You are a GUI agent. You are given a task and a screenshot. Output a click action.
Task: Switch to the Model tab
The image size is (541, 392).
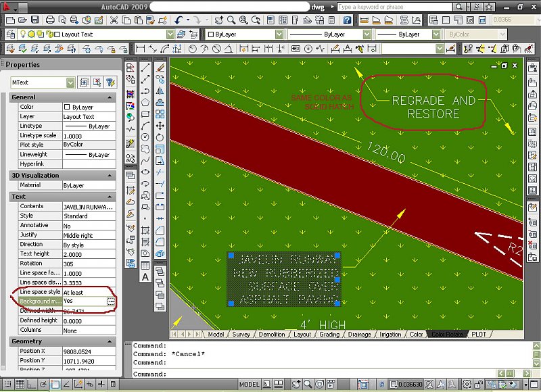click(216, 334)
